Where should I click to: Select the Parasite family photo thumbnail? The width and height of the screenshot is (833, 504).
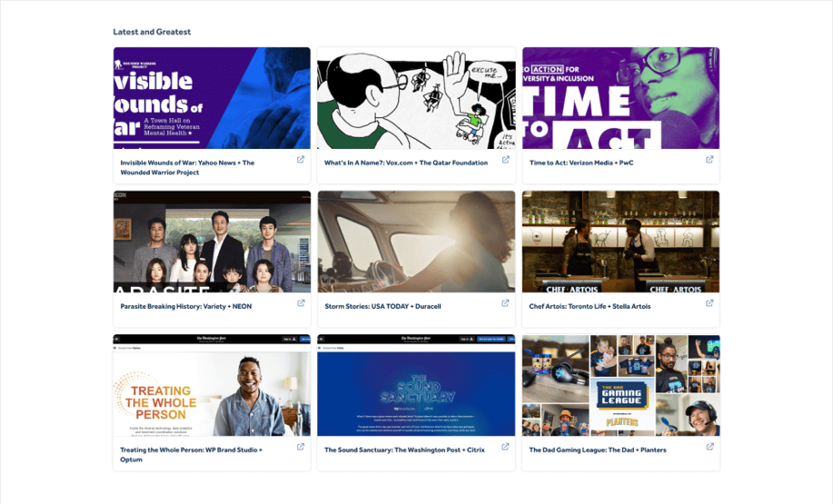tap(212, 242)
